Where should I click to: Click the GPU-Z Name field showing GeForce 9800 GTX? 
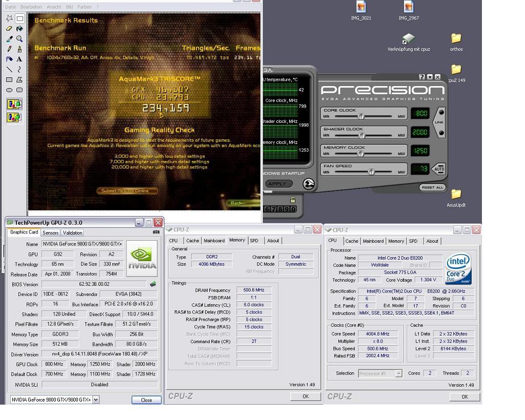coord(83,244)
